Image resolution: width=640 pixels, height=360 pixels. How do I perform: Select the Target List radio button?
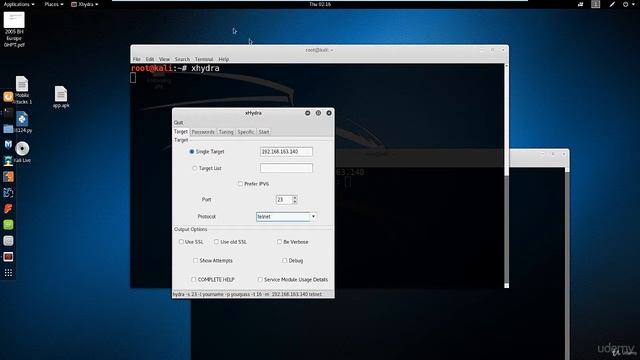195,168
